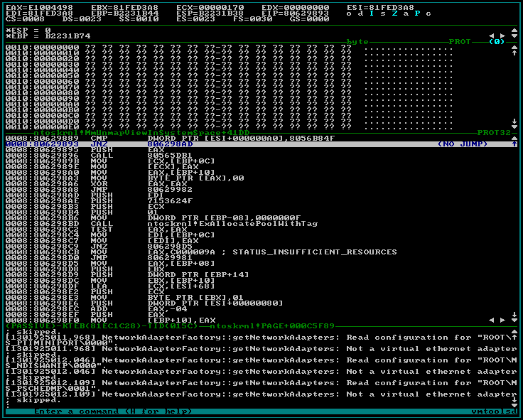Viewport: 523px width, 420px height.
Task: Toggle the lowercase carry flag c
Action: click(428, 13)
